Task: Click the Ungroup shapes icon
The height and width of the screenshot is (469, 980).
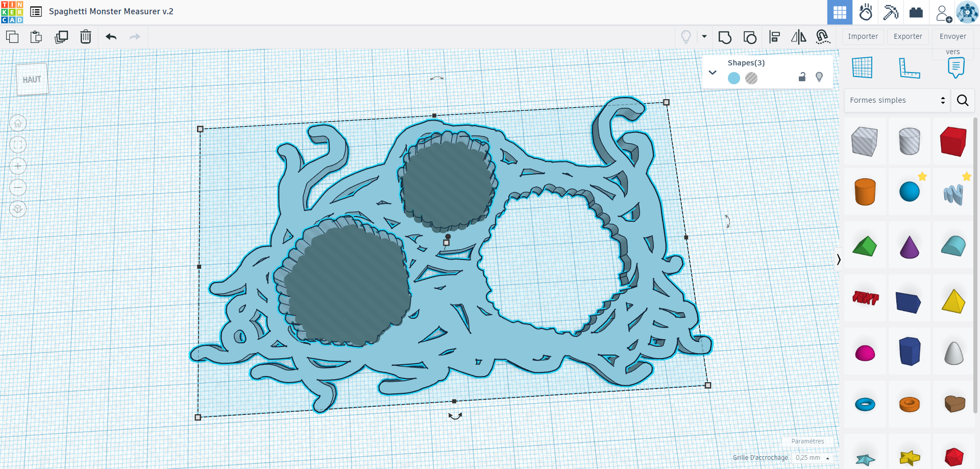Action: [x=750, y=37]
